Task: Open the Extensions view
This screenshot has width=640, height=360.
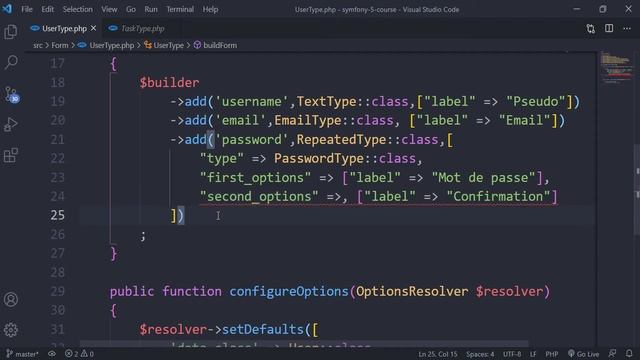Action: (11, 156)
